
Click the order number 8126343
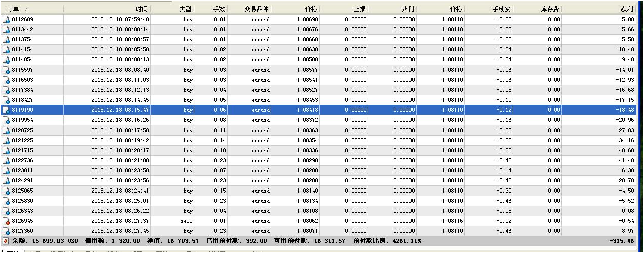[x=22, y=211]
